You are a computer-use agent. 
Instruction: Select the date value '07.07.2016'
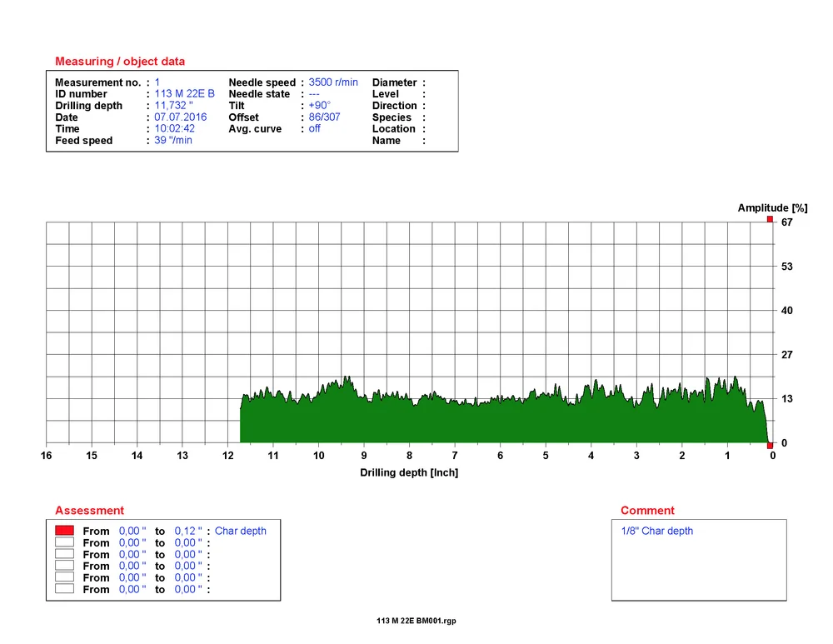point(181,117)
